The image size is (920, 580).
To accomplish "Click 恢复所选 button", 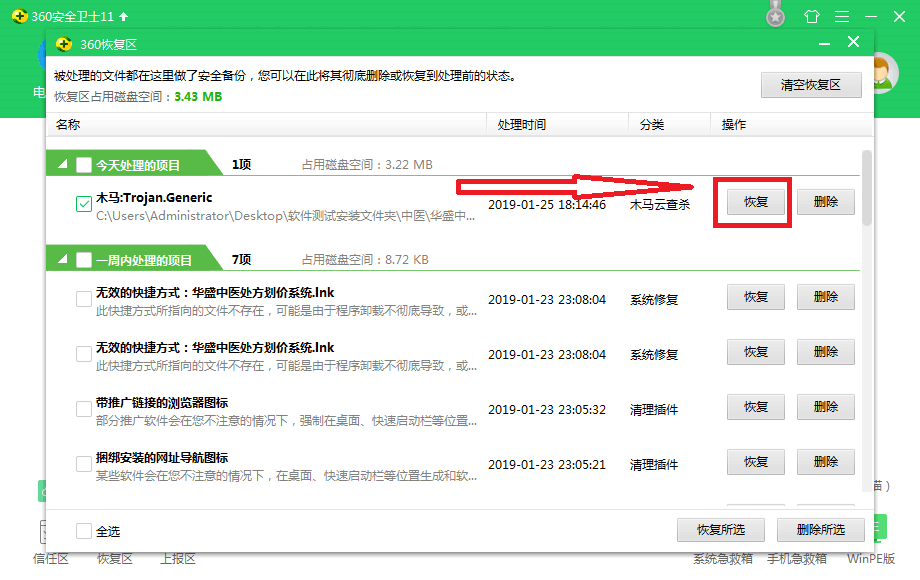I will pyautogui.click(x=721, y=530).
